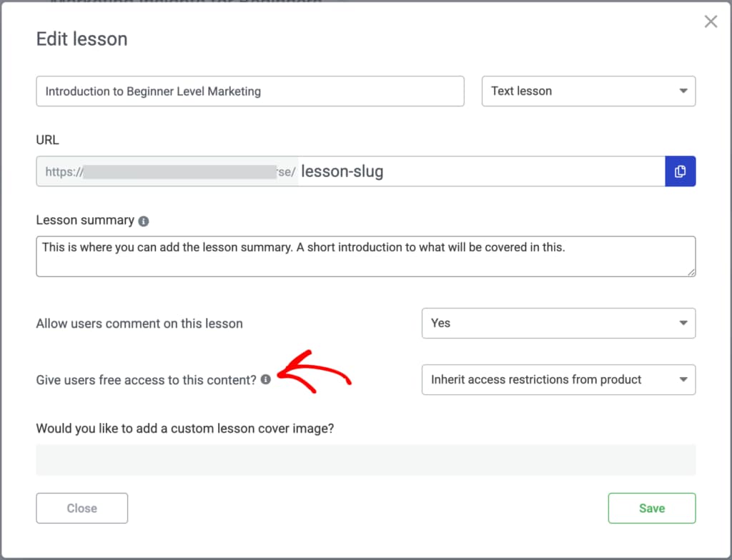This screenshot has width=732, height=560.
Task: Expand the Inherit access restrictions dropdown
Action: pos(559,379)
